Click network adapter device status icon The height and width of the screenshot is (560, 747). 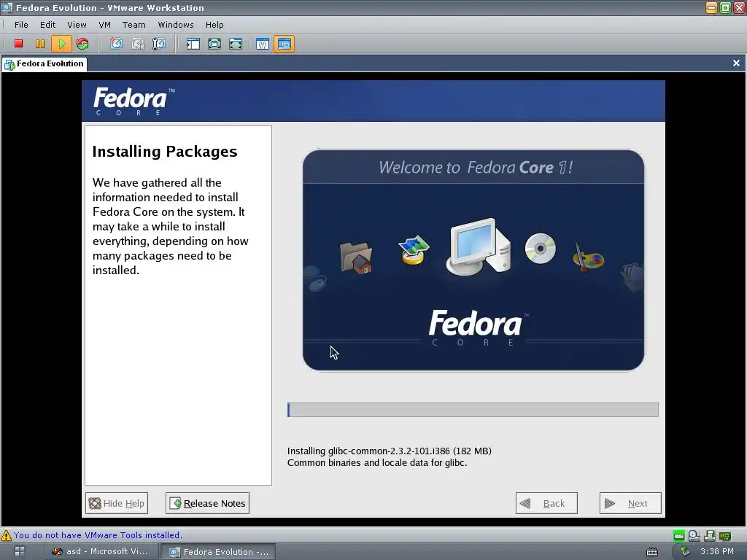(724, 536)
